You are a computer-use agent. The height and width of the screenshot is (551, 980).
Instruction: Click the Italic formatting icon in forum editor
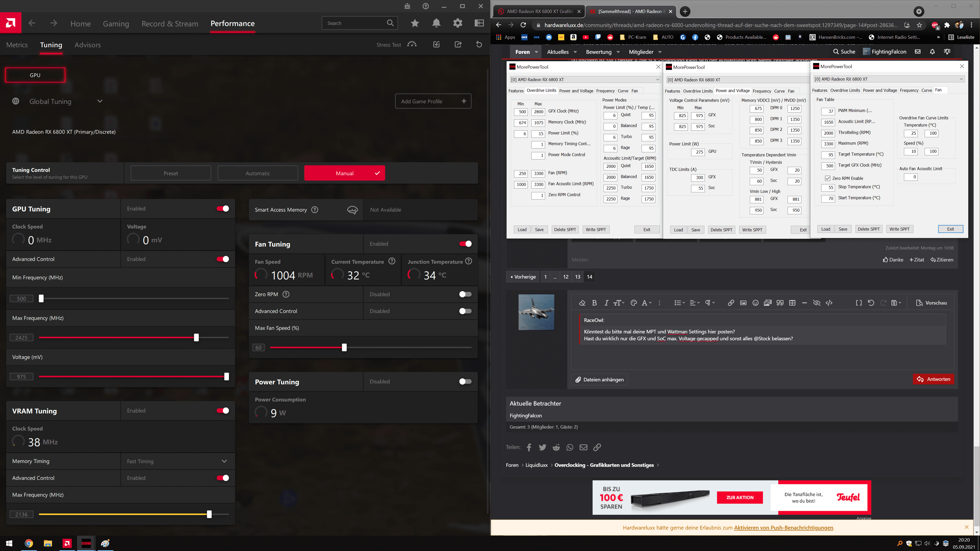[x=606, y=303]
